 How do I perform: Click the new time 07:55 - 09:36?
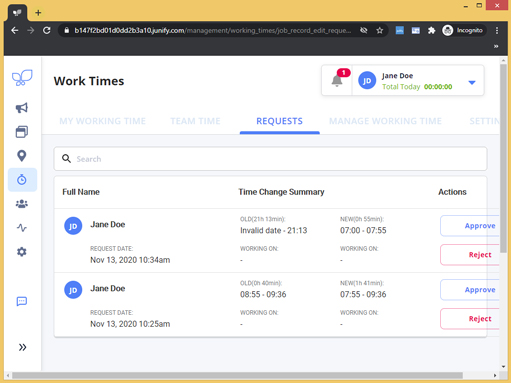pyautogui.click(x=363, y=294)
